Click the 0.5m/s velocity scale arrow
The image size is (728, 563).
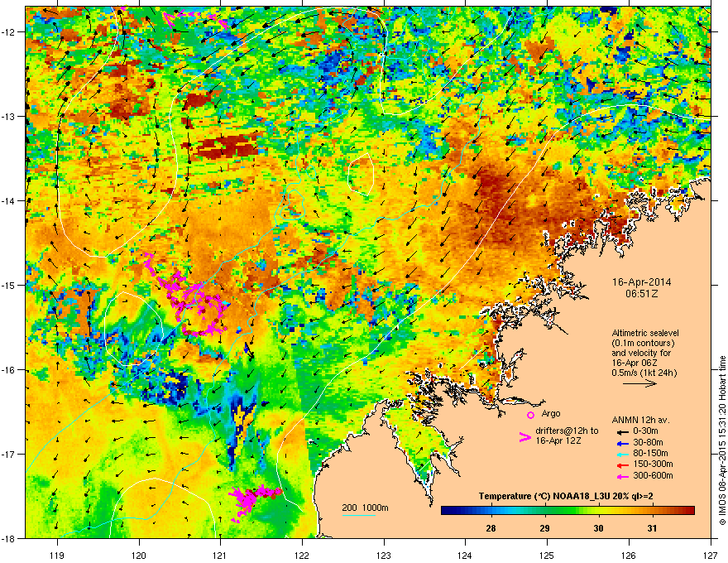coord(639,383)
